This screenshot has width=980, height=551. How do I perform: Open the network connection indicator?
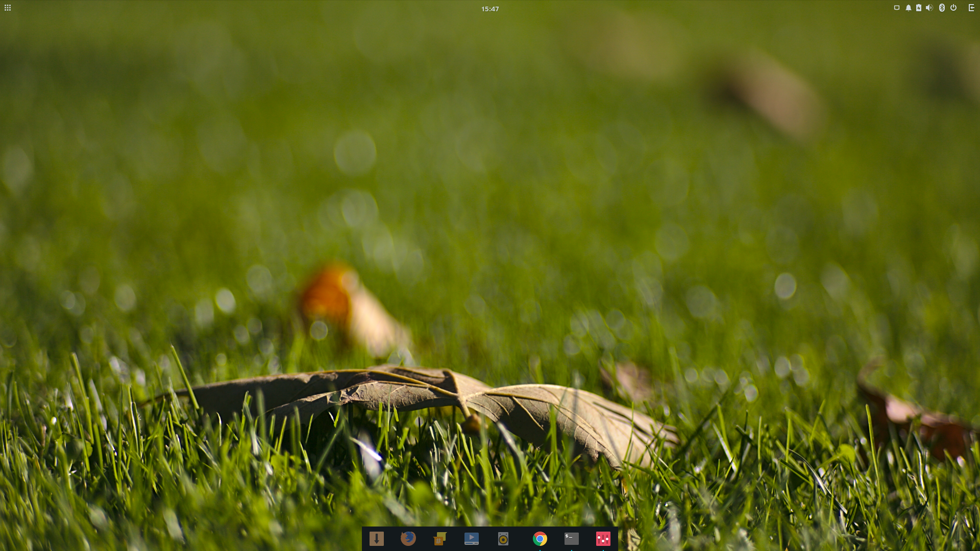897,8
